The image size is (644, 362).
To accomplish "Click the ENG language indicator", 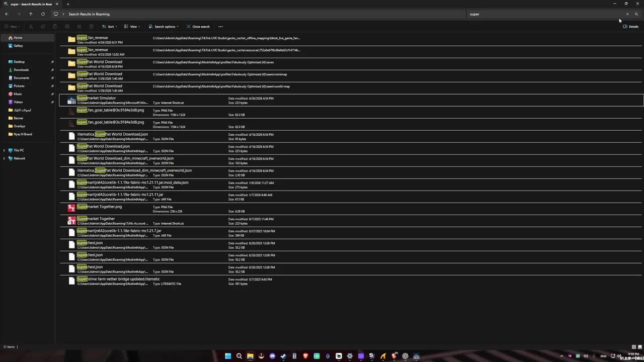I will pos(603,356).
